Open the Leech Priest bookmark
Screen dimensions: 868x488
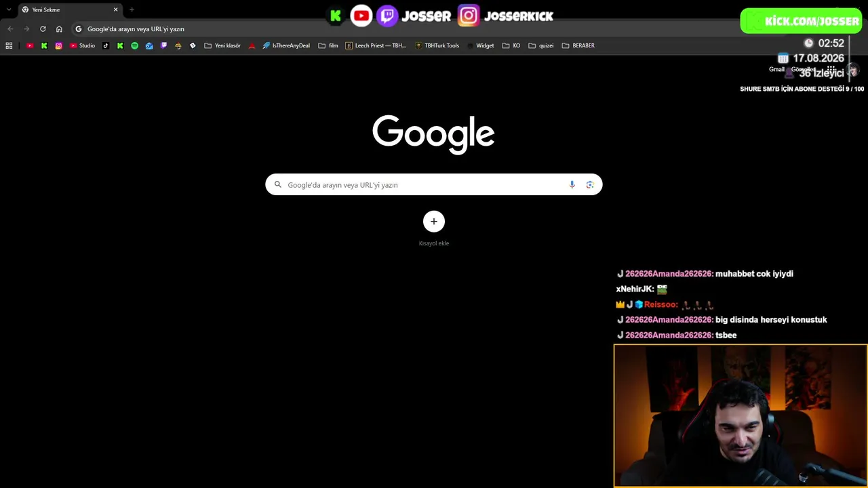pos(376,45)
